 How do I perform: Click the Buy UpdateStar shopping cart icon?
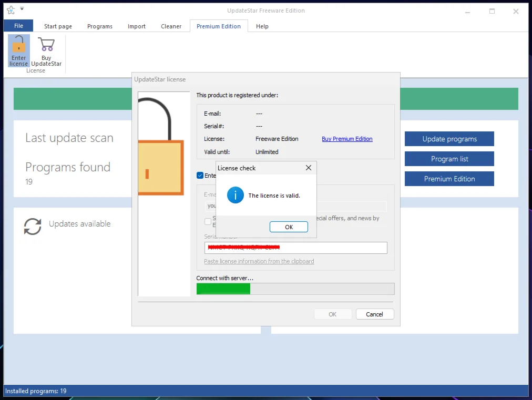tap(46, 46)
